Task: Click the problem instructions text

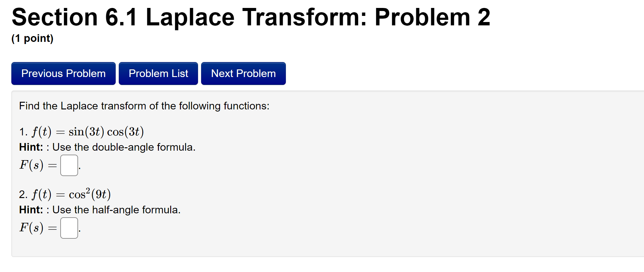Action: click(x=144, y=106)
